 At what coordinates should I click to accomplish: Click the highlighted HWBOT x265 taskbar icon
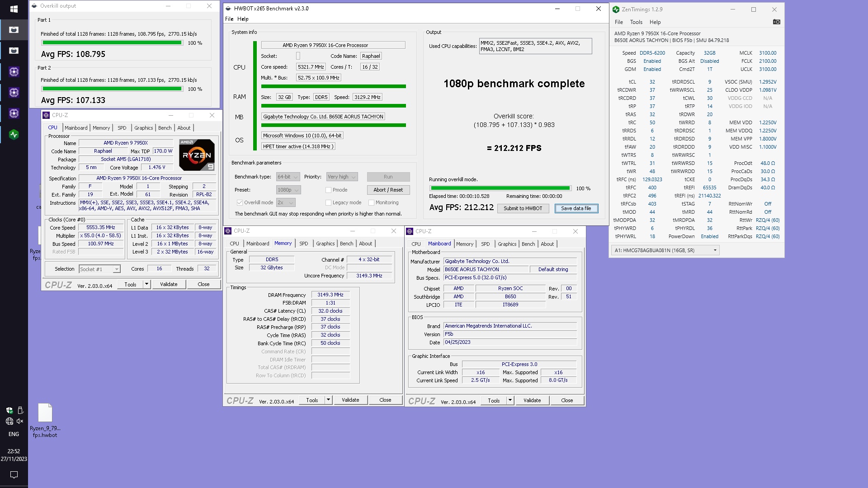(14, 30)
